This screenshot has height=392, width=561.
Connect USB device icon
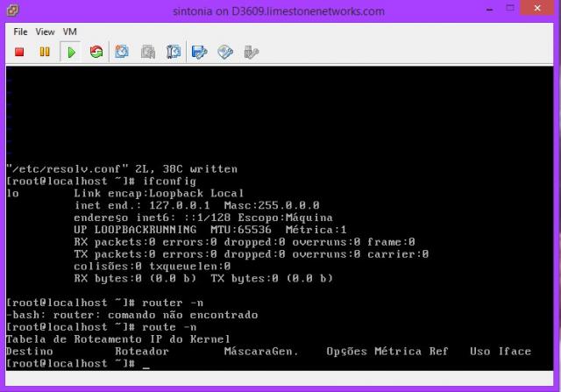click(251, 53)
